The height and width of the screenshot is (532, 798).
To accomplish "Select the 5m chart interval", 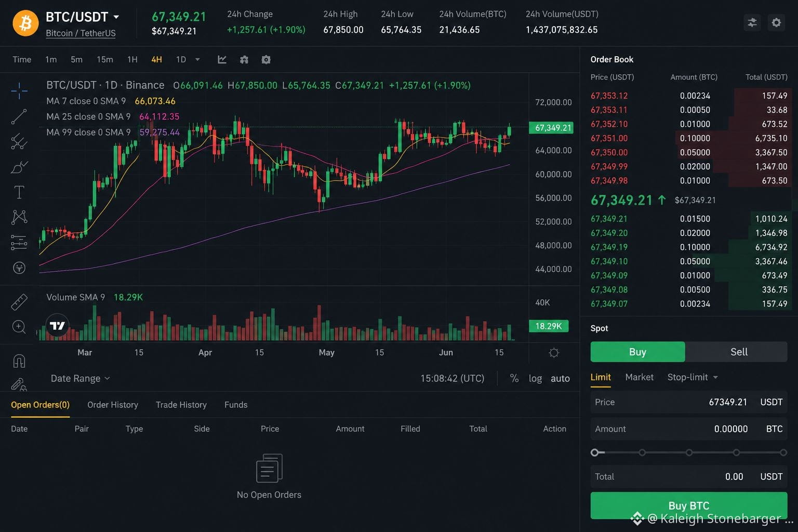I will 76,60.
